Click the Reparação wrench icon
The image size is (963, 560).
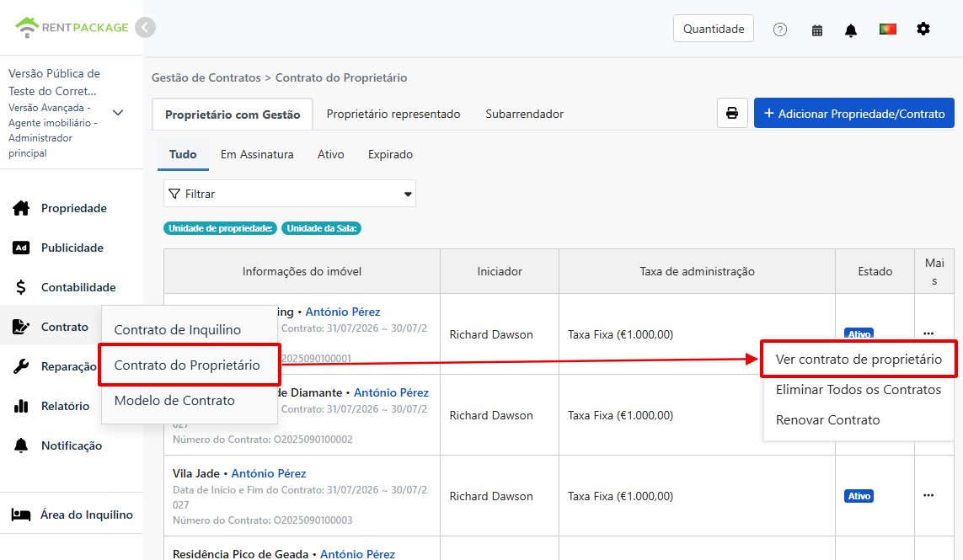coord(21,366)
